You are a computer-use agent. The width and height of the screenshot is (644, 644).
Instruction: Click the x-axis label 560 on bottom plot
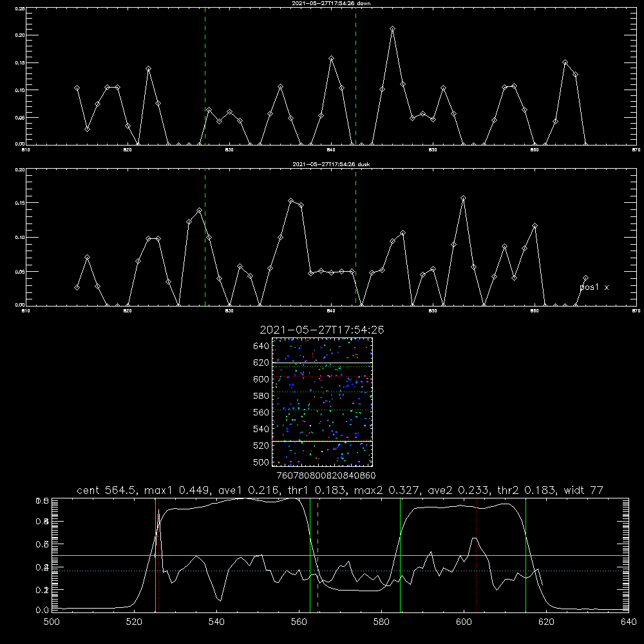tap(299, 621)
